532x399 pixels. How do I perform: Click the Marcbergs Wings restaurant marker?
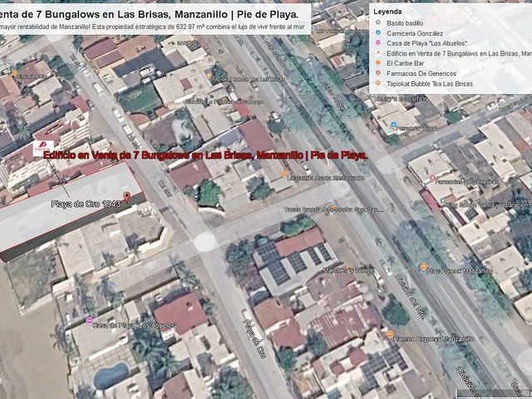[x=348, y=269]
